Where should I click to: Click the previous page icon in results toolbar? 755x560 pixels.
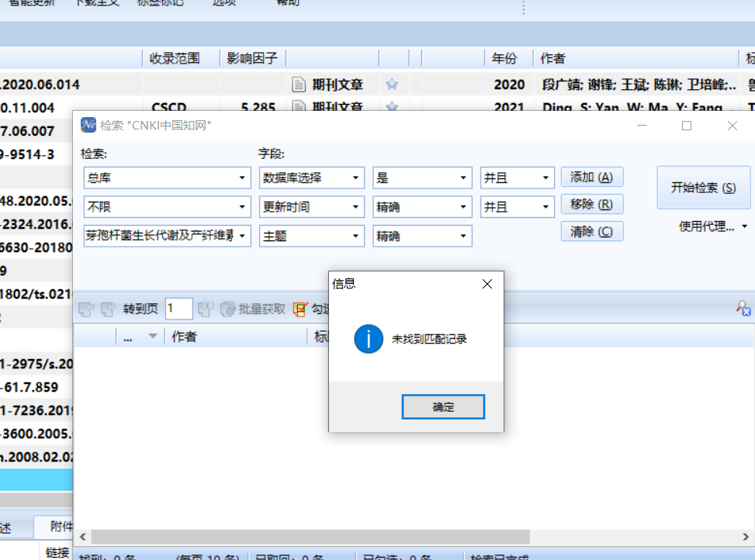[87, 309]
